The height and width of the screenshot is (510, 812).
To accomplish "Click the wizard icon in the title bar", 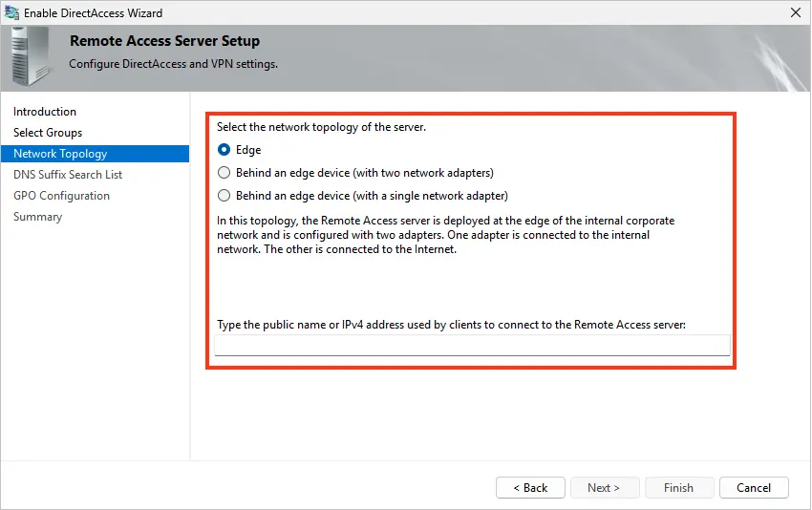I will click(x=12, y=13).
